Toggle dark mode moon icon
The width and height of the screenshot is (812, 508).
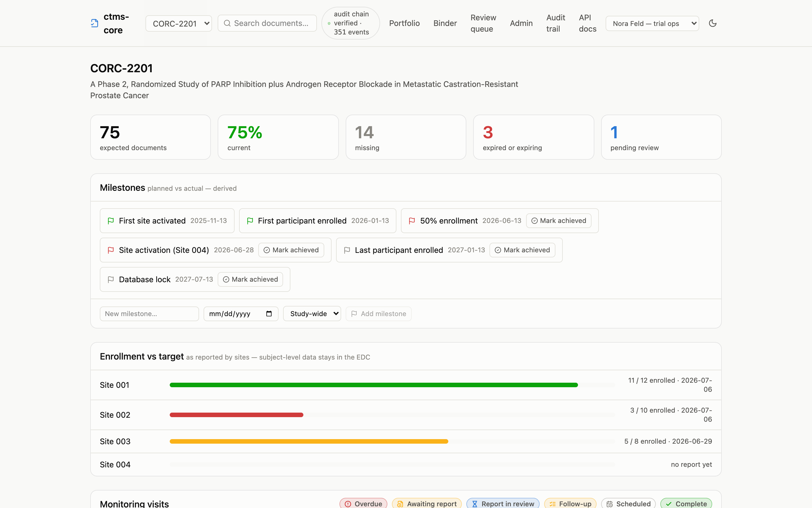coord(713,23)
